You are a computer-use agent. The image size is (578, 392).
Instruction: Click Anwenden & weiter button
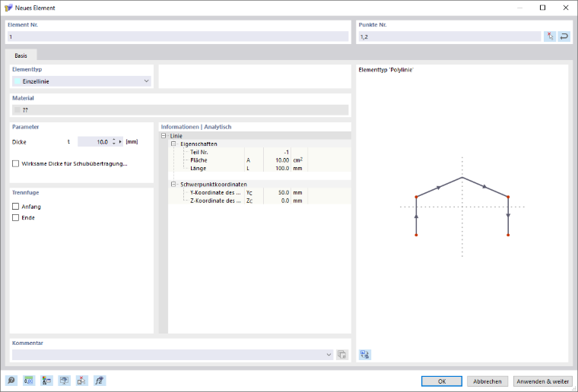[542, 381]
